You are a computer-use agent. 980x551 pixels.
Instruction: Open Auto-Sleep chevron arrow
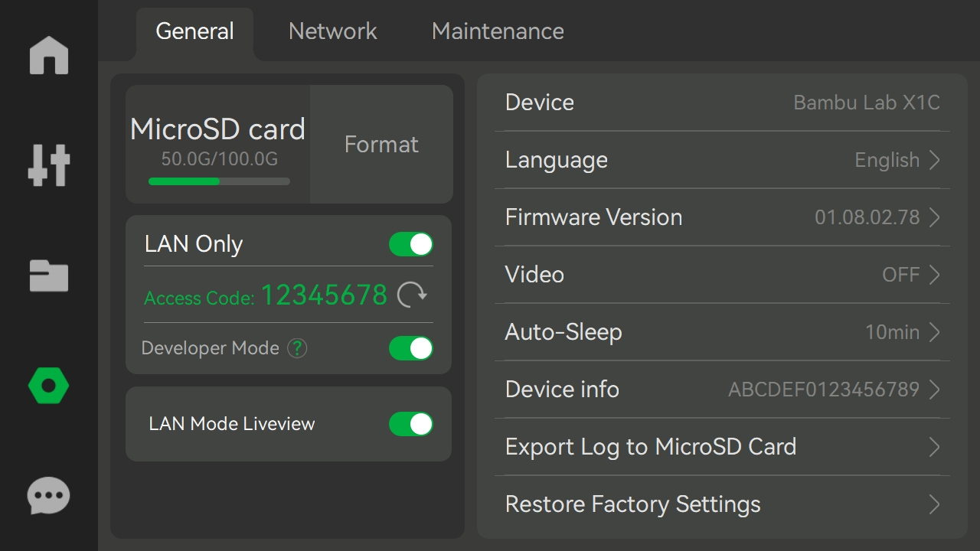click(x=935, y=332)
